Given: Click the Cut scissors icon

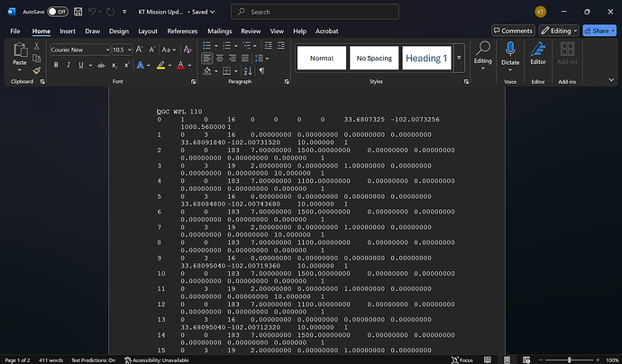Looking at the screenshot, I should pos(36,46).
